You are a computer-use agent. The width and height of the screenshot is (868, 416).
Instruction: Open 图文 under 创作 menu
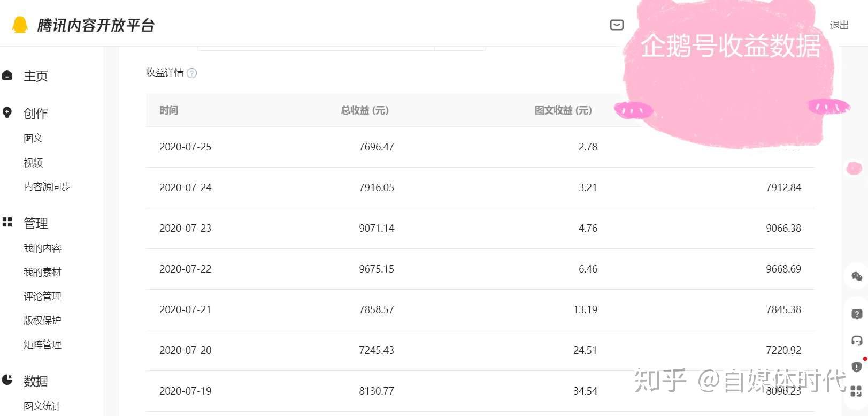[33, 138]
